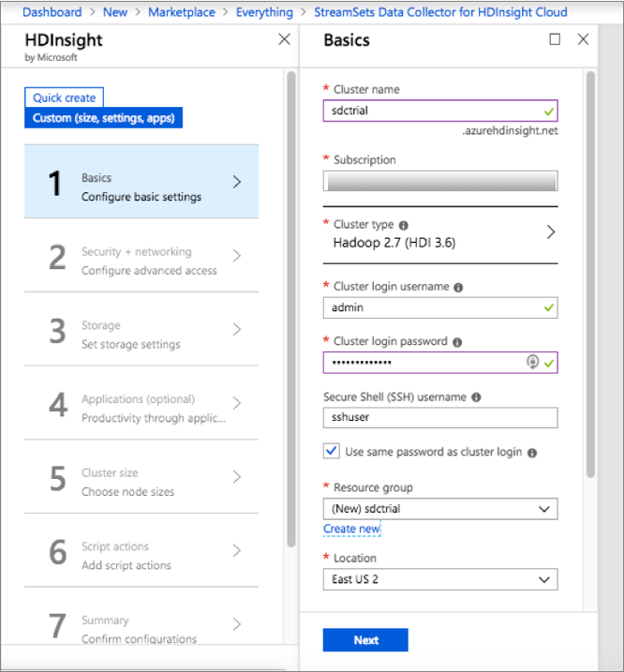Select Custom (size, settings, apps) option
The width and height of the screenshot is (624, 672).
(x=103, y=118)
